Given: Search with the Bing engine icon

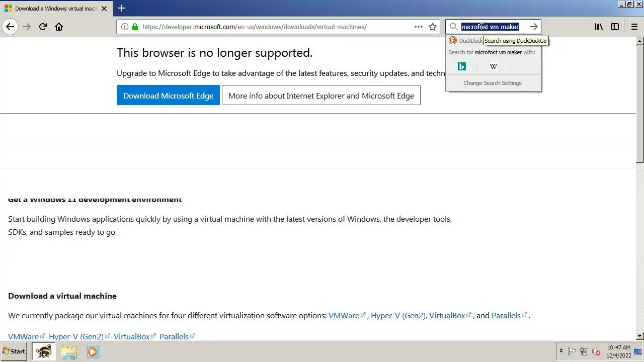Looking at the screenshot, I should point(462,66).
